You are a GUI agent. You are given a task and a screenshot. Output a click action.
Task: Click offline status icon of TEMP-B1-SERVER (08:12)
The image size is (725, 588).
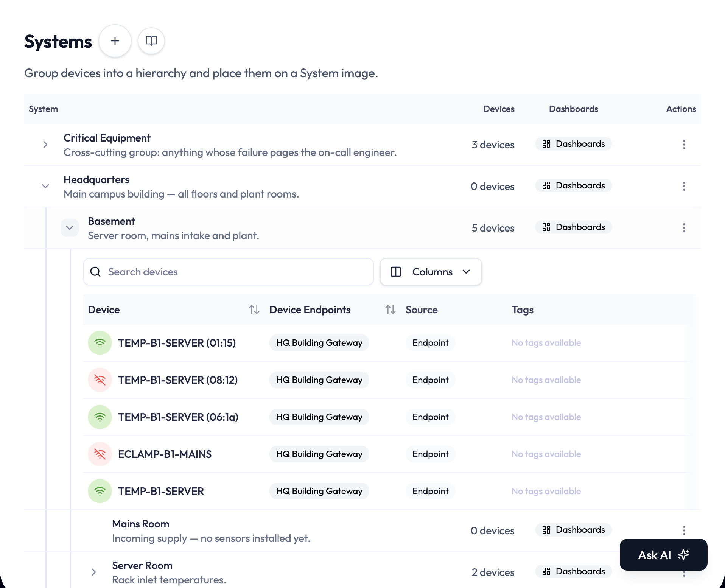[100, 380]
